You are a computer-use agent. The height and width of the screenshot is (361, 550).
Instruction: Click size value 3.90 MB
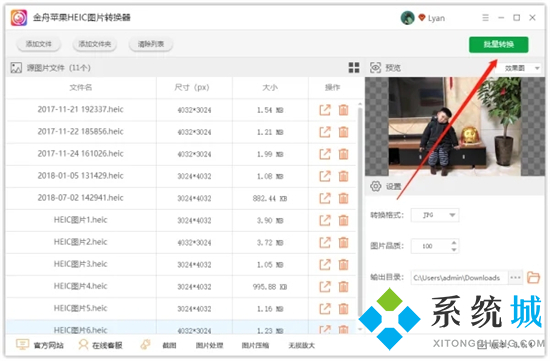pos(270,221)
